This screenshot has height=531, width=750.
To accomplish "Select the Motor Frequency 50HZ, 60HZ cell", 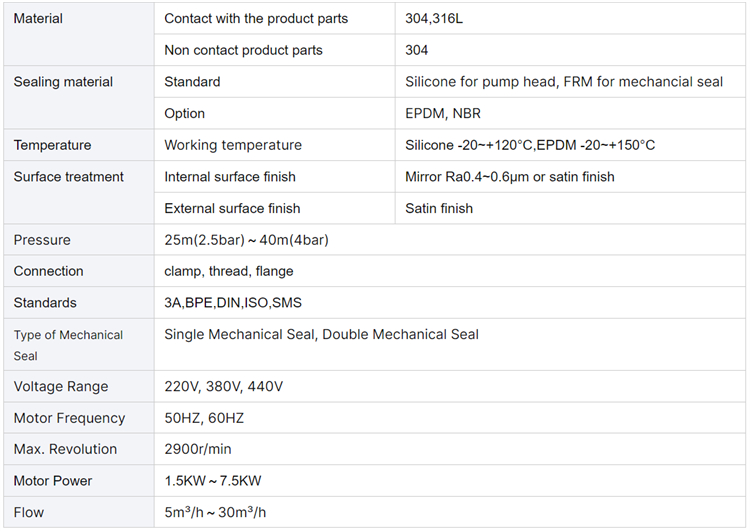I will (x=450, y=418).
